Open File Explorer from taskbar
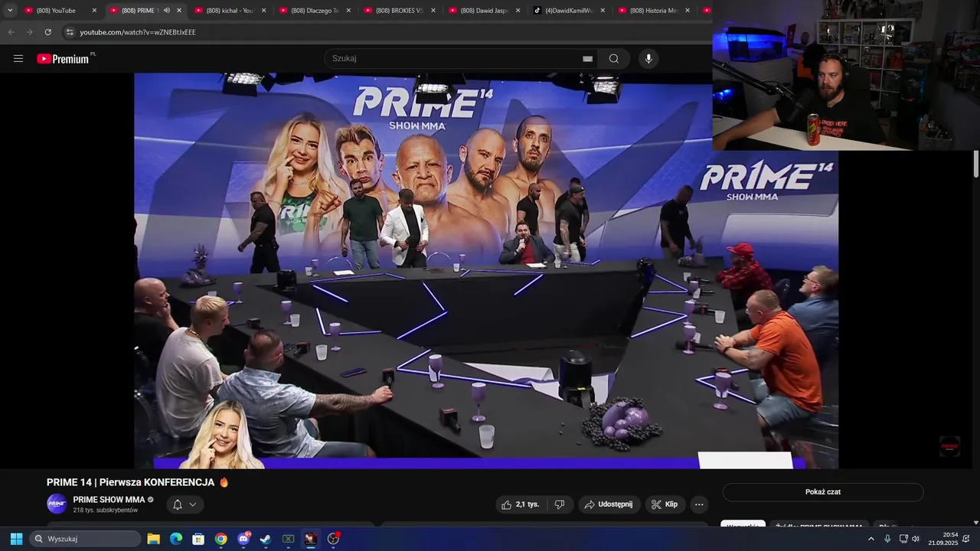The height and width of the screenshot is (551, 980). click(x=153, y=539)
